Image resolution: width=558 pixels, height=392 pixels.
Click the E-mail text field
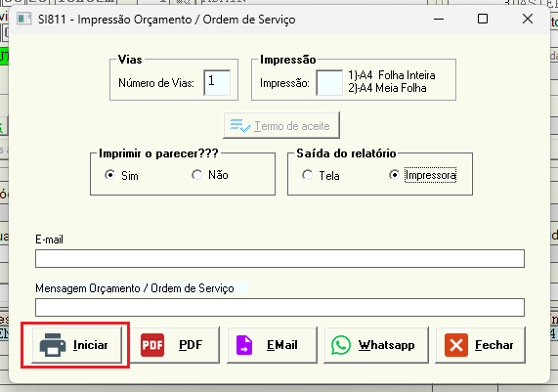pyautogui.click(x=279, y=258)
